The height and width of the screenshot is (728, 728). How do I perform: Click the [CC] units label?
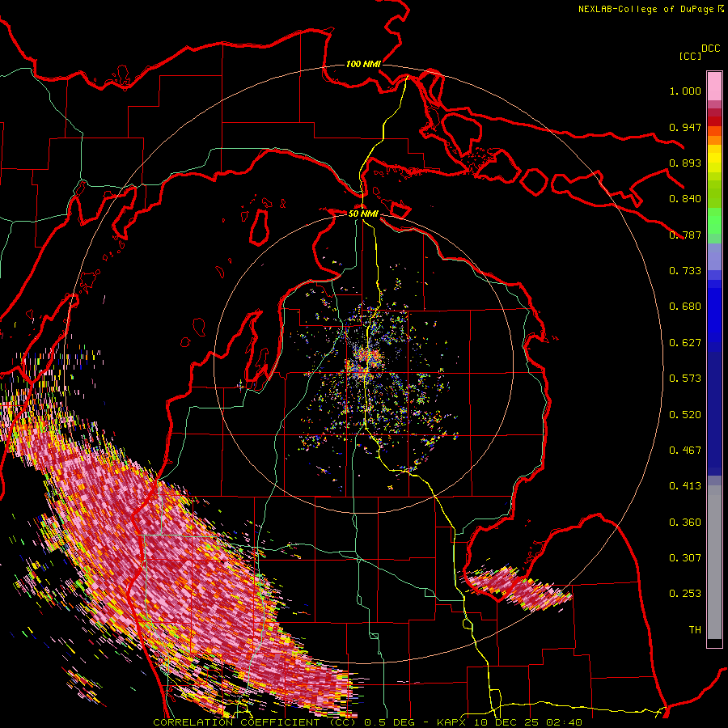point(690,56)
